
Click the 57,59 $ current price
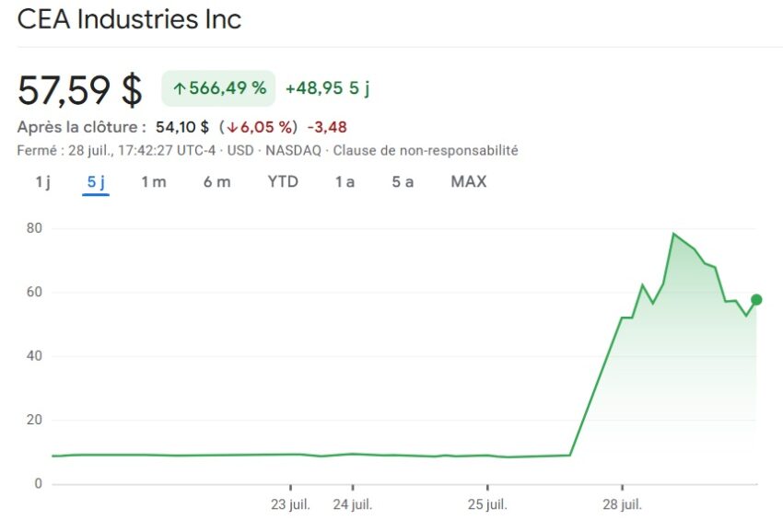[80, 90]
